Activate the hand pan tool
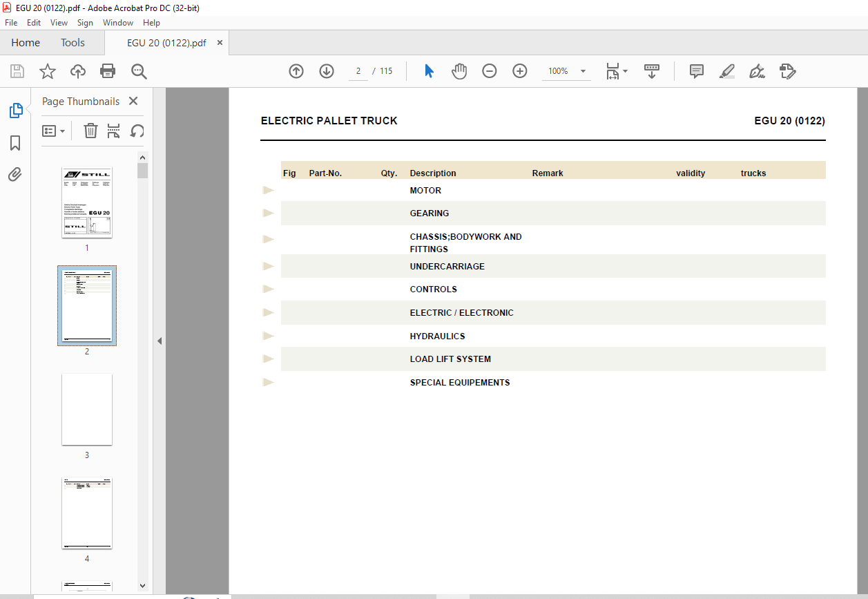868x599 pixels. click(x=459, y=71)
